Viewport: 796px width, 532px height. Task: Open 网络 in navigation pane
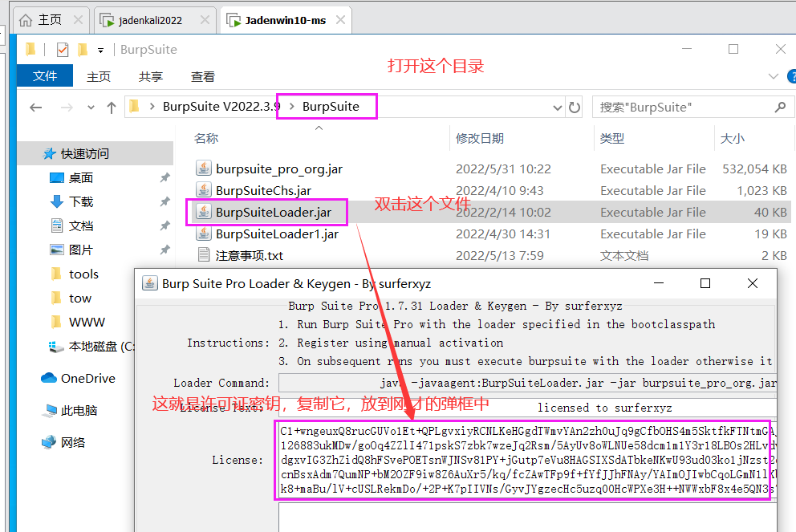[72, 442]
